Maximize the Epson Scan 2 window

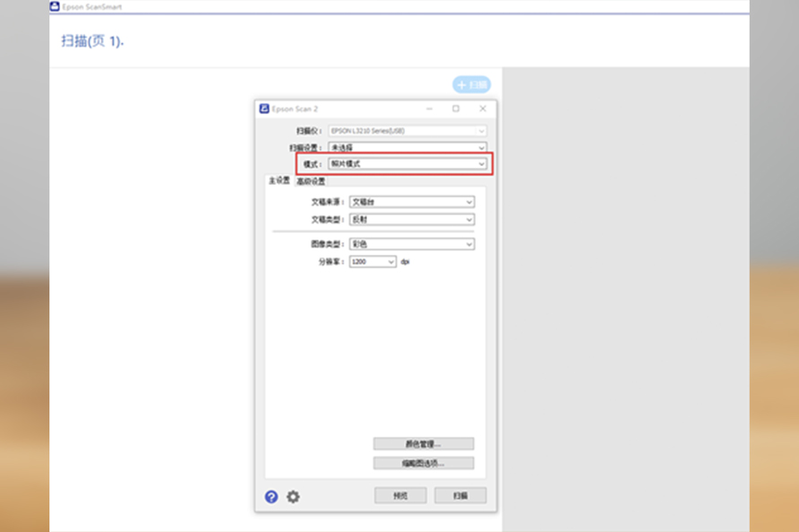456,109
